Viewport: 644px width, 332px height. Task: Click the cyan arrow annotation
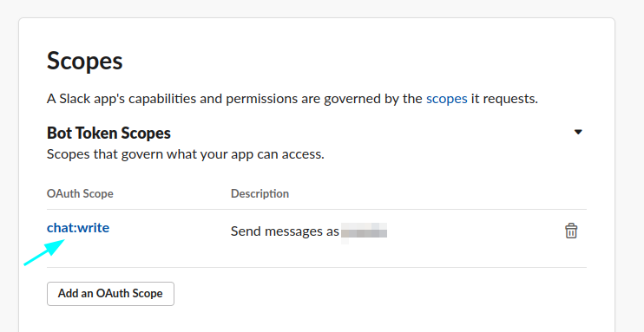(44, 252)
